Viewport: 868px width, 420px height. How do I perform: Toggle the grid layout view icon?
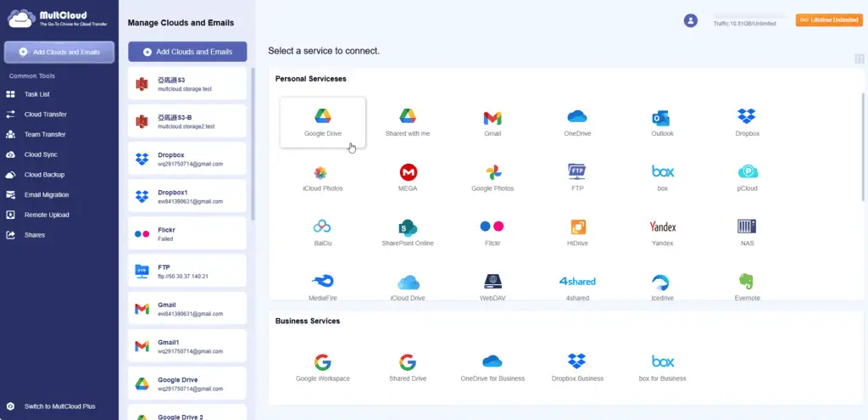[860, 59]
